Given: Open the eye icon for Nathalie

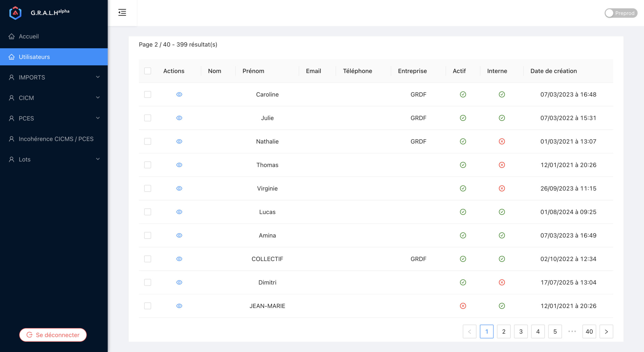Looking at the screenshot, I should point(179,141).
